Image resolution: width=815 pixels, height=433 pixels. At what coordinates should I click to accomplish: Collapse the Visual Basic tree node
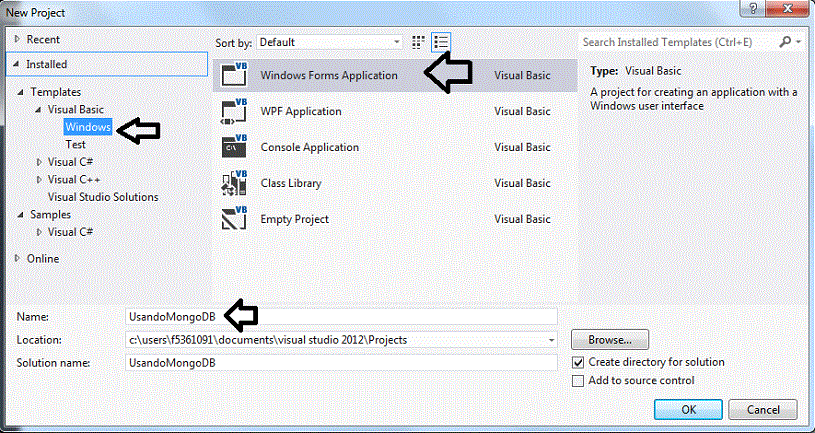pyautogui.click(x=38, y=110)
